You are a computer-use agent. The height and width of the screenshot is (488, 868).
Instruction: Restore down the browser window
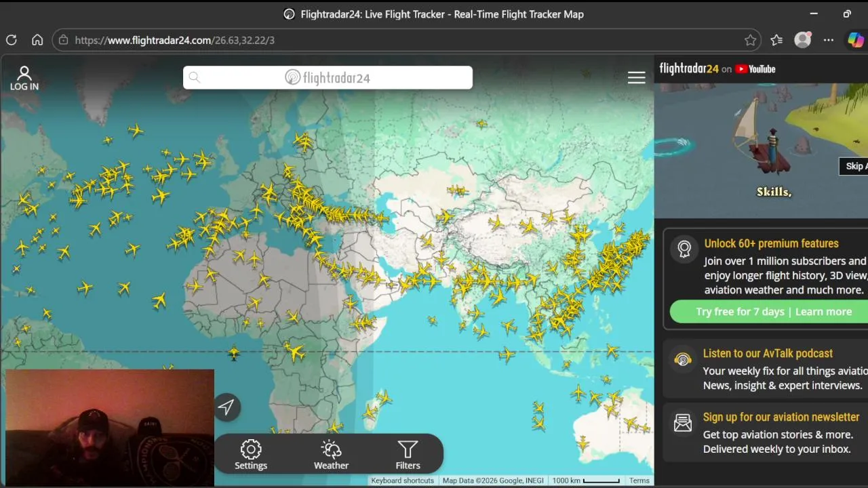pos(847,14)
